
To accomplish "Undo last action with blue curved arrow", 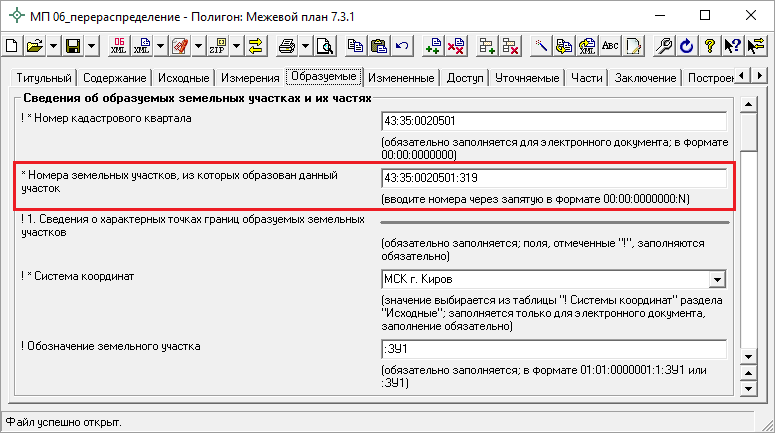I will [x=402, y=46].
